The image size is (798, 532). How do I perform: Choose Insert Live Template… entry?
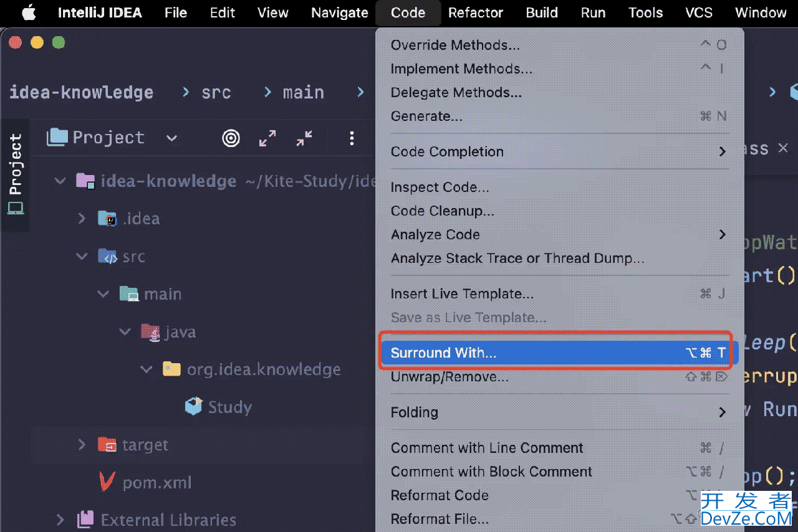pos(559,293)
